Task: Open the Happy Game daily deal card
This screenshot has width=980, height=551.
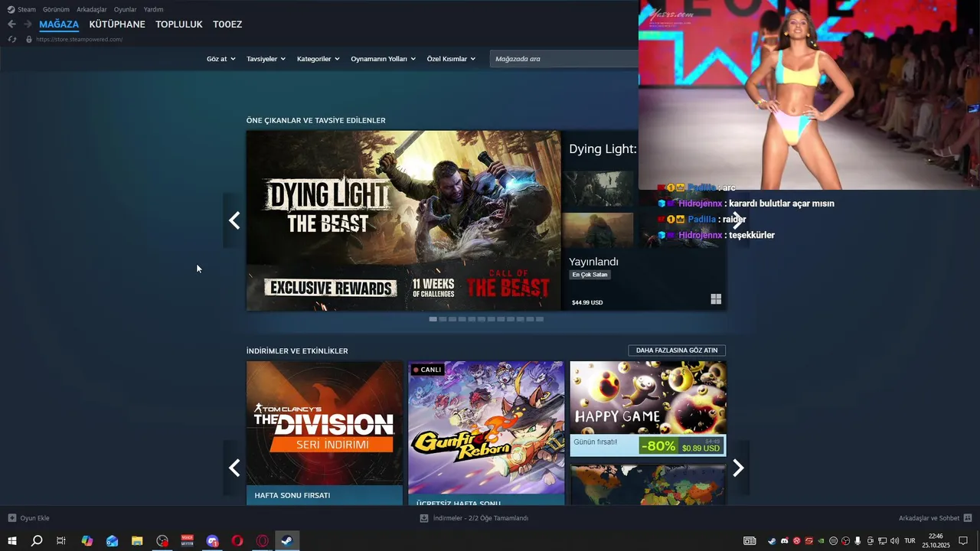Action: [x=648, y=409]
